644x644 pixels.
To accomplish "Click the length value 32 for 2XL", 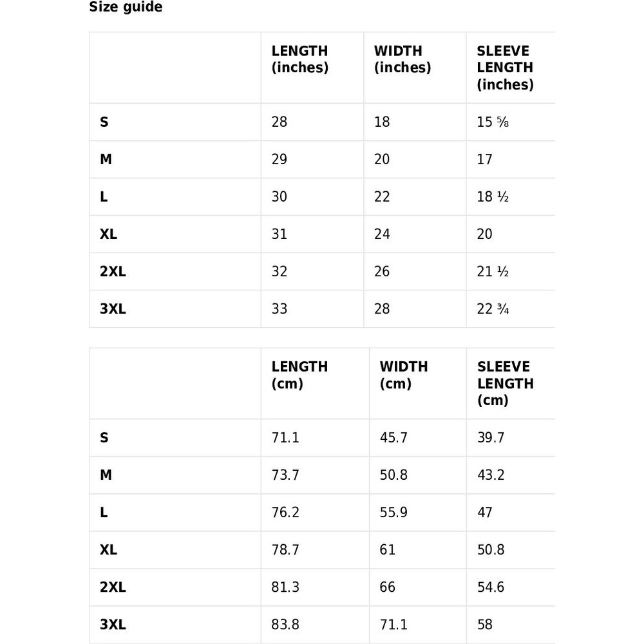I will (x=279, y=272).
